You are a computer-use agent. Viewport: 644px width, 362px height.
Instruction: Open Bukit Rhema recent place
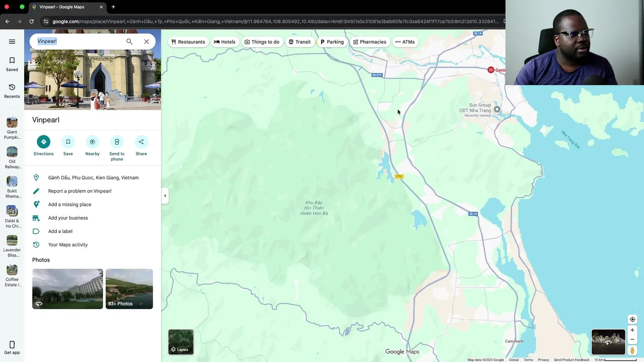click(x=12, y=187)
